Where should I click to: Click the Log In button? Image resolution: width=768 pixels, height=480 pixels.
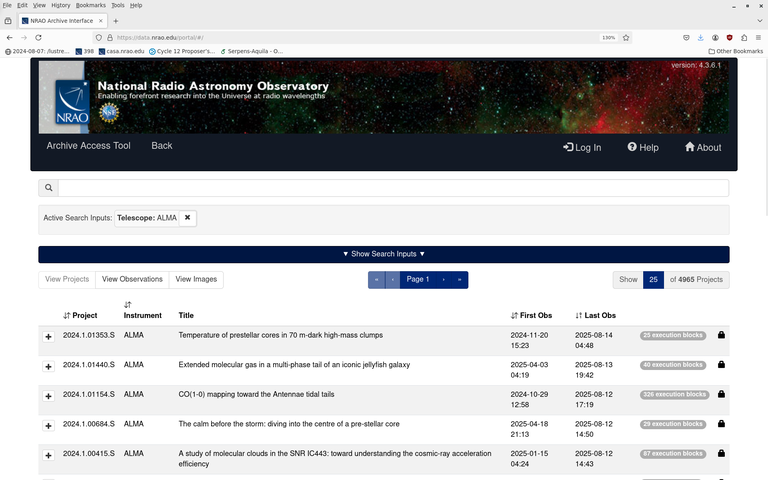(x=582, y=147)
